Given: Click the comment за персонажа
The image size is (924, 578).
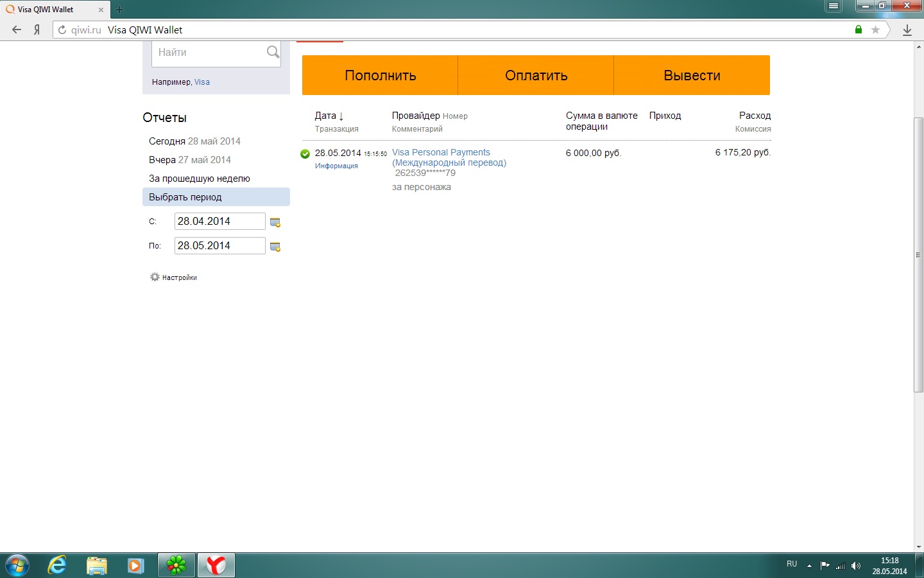Looking at the screenshot, I should (x=422, y=187).
